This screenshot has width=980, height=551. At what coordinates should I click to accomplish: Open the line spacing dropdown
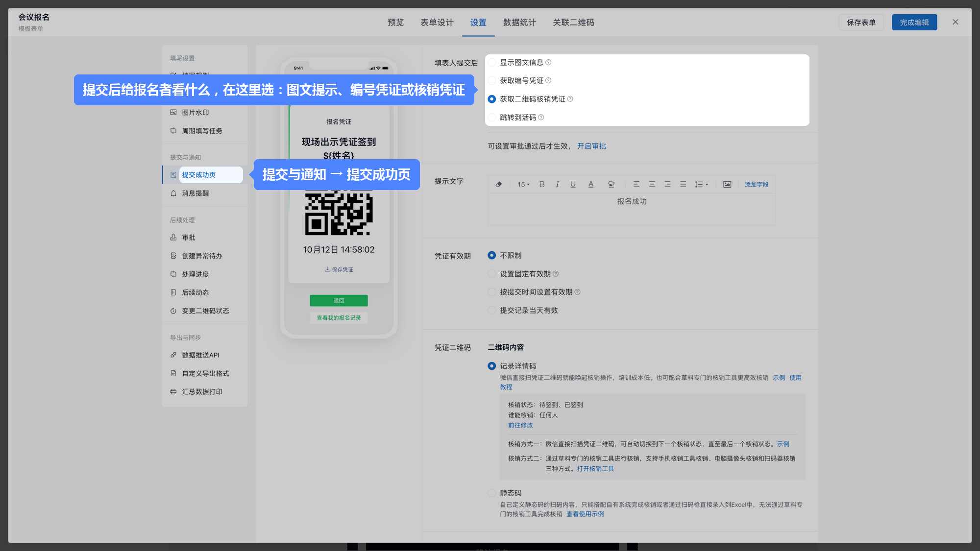701,184
